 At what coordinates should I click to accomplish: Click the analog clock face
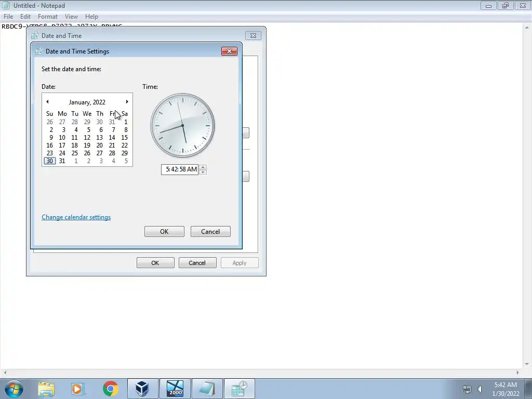[x=182, y=126]
